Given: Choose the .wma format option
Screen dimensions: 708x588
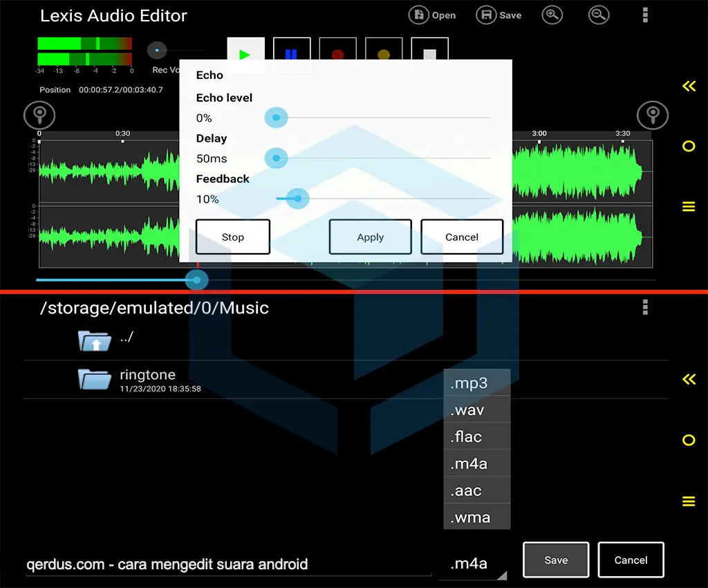Looking at the screenshot, I should coord(477,517).
